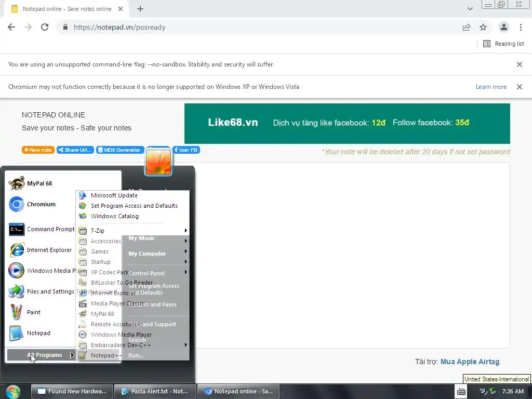The width and height of the screenshot is (532, 399).
Task: Expand the 7-Zip submenu
Action: [x=132, y=231]
